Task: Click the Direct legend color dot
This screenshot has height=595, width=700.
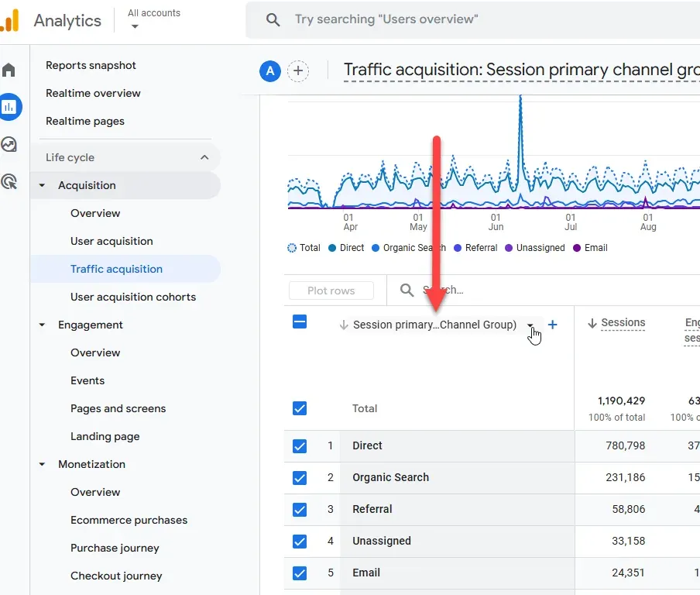Action: pyautogui.click(x=332, y=248)
